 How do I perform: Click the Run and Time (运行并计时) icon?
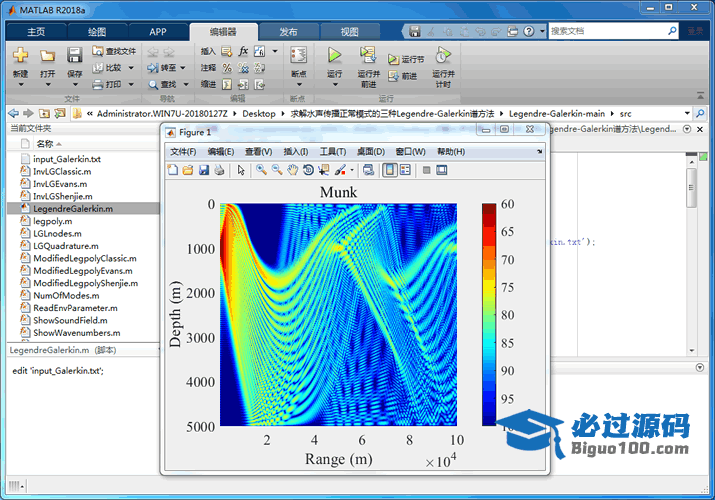[443, 55]
